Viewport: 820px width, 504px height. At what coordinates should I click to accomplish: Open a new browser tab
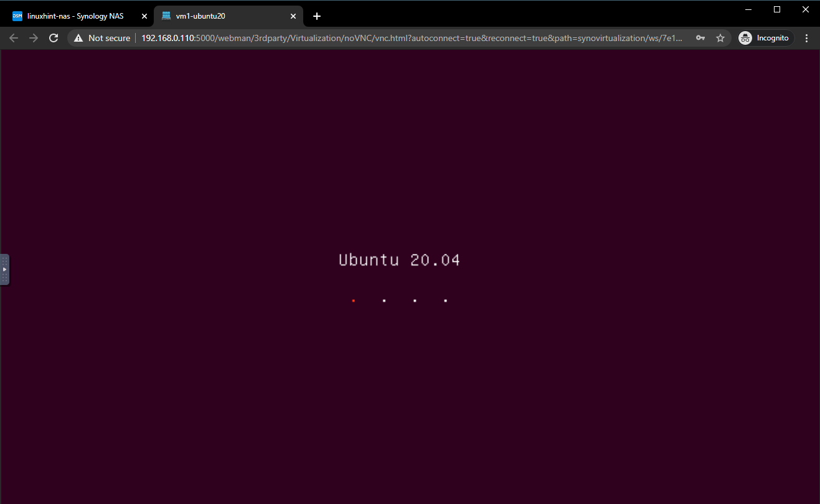[317, 16]
